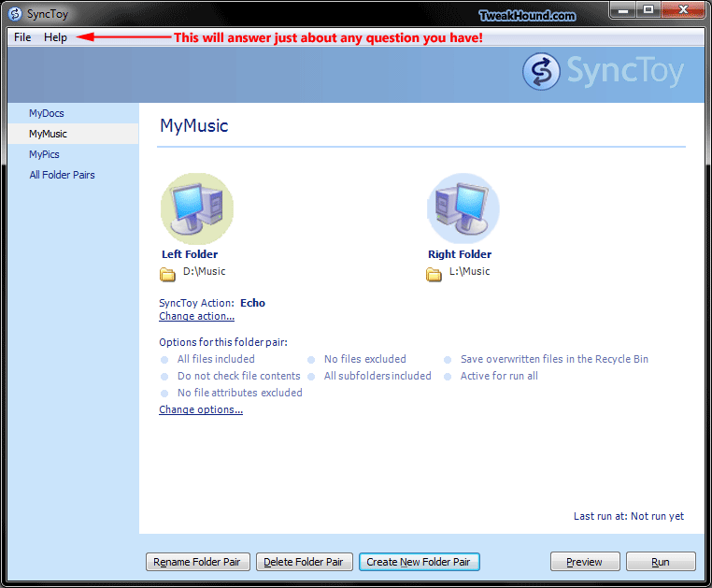Open the File menu
Image resolution: width=712 pixels, height=588 pixels.
(x=22, y=37)
